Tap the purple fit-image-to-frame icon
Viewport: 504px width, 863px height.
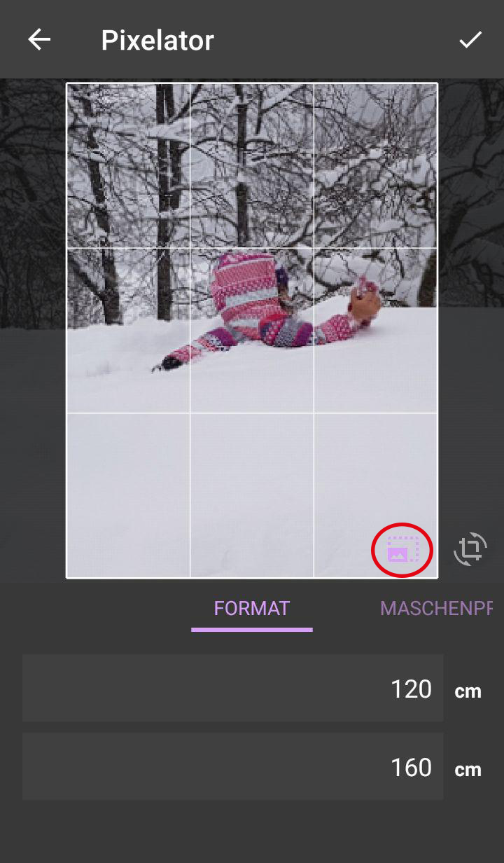click(x=402, y=550)
